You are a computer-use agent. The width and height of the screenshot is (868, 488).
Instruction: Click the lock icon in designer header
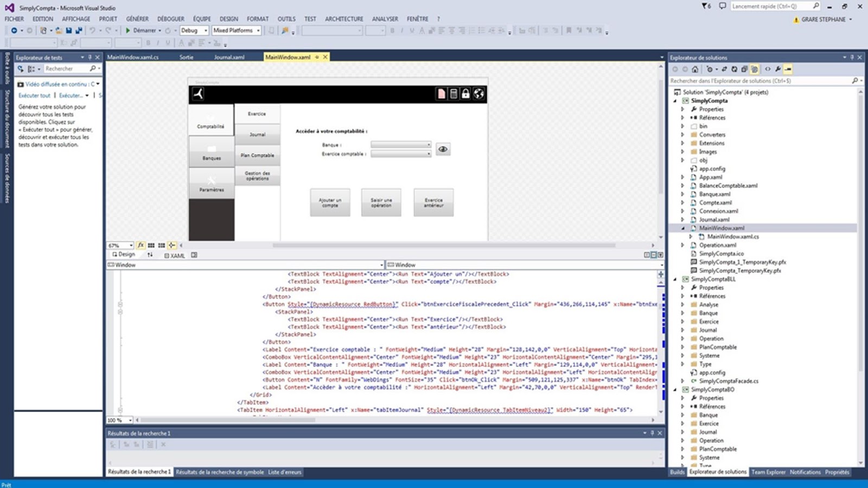pos(465,94)
